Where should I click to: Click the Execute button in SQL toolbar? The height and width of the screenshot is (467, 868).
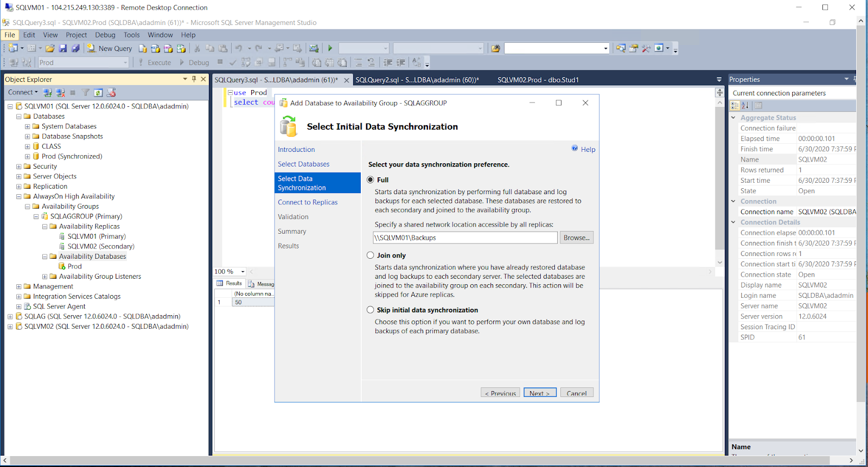(x=155, y=62)
